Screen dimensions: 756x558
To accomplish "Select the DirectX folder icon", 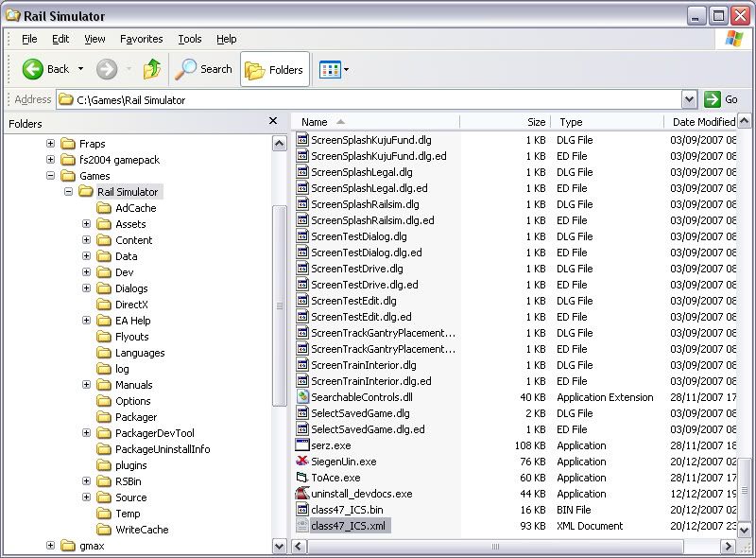I will 104,305.
